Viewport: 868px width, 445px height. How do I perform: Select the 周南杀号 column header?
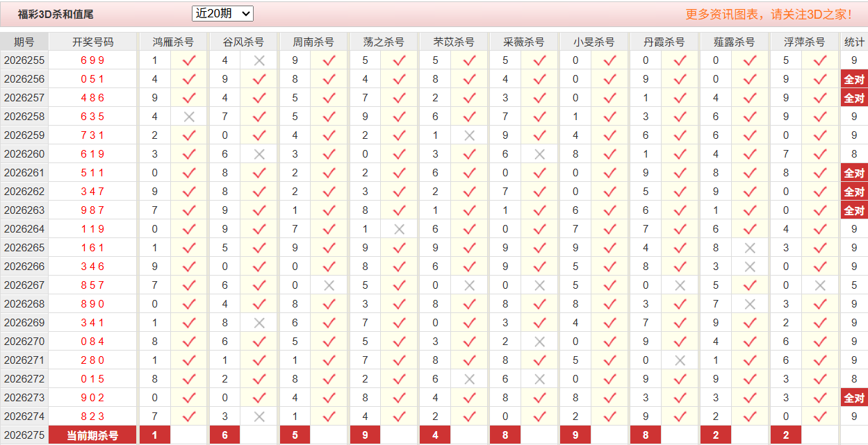(313, 42)
